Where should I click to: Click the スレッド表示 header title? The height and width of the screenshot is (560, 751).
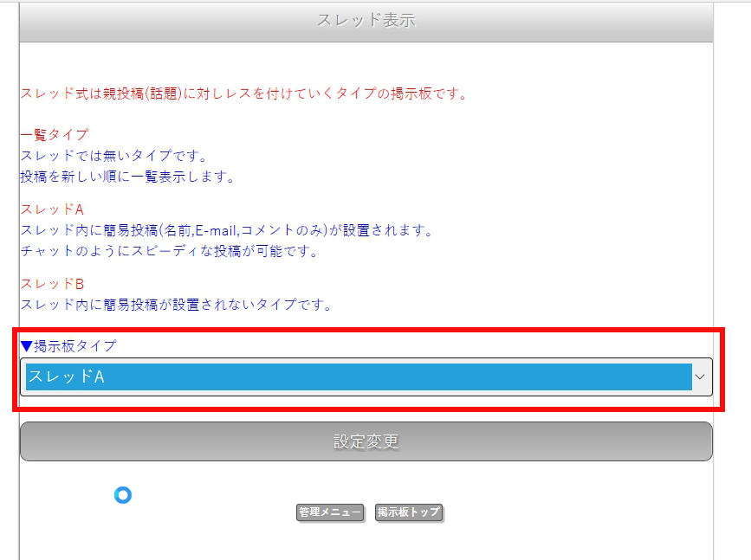(x=366, y=20)
